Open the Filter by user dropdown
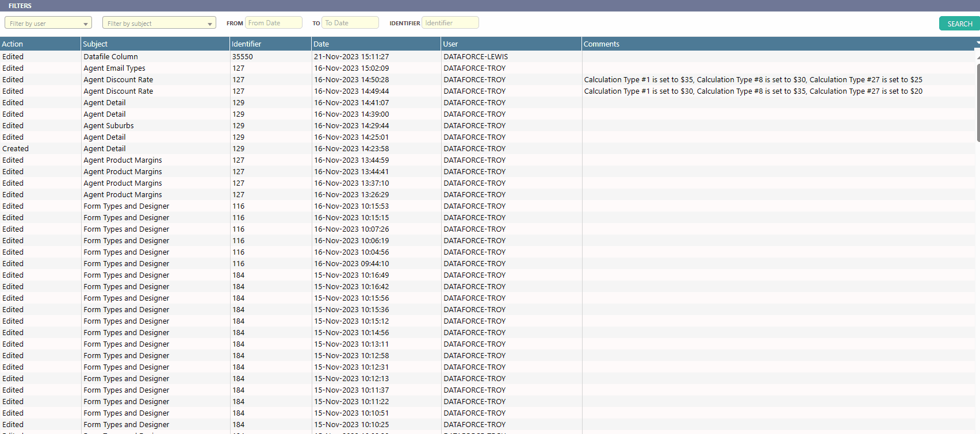The height and width of the screenshot is (434, 980). click(48, 24)
